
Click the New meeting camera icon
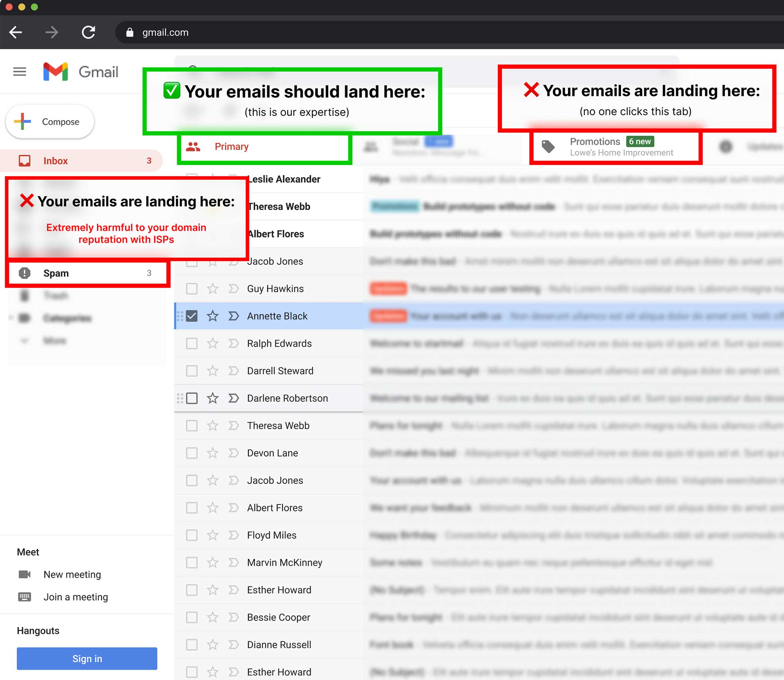click(x=25, y=575)
